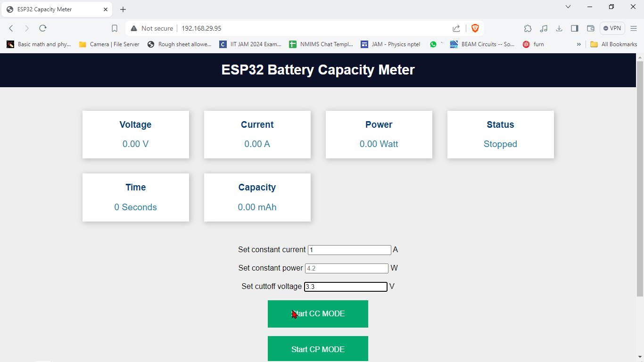Toggle the sidebar panel icon

pos(575,28)
